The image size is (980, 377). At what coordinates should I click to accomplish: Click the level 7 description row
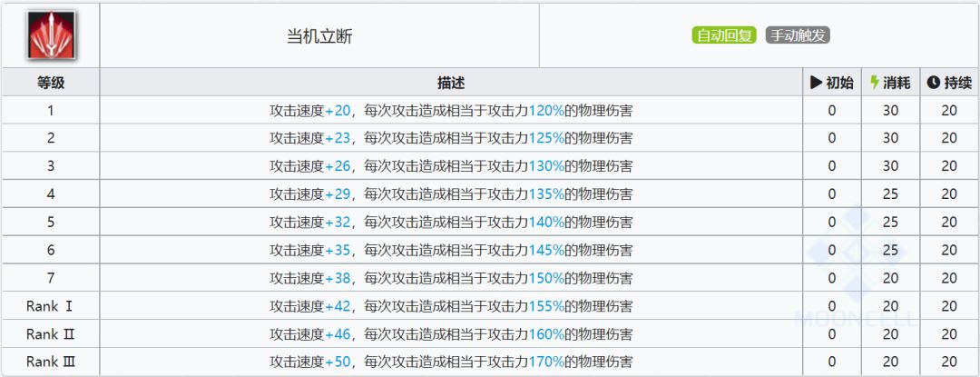click(x=451, y=278)
